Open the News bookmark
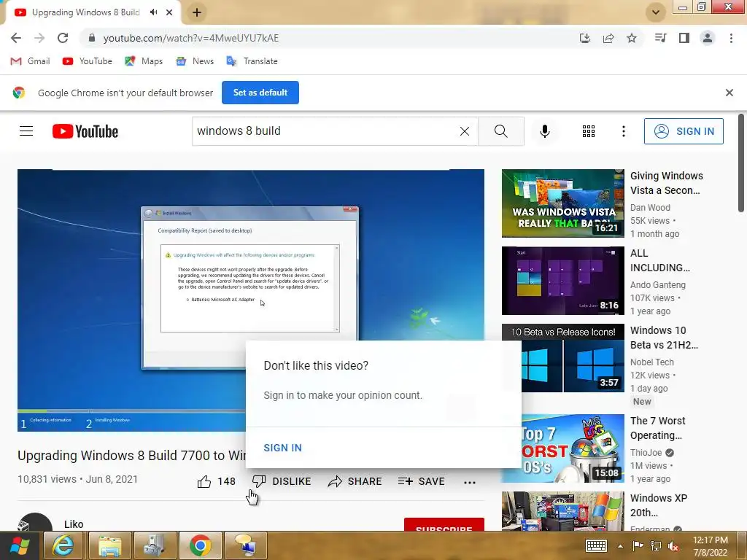The height and width of the screenshot is (560, 747). 194,61
